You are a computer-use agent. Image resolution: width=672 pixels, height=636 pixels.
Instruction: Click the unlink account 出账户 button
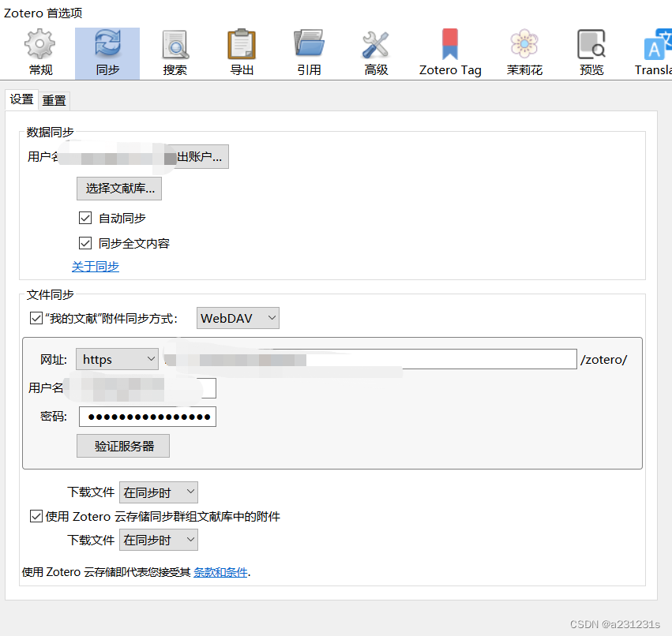tap(200, 157)
